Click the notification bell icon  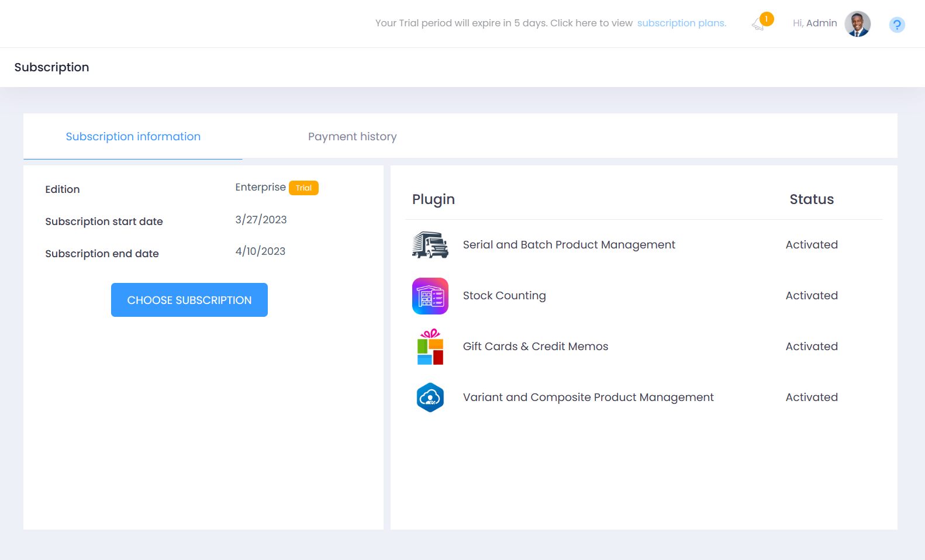click(x=758, y=25)
